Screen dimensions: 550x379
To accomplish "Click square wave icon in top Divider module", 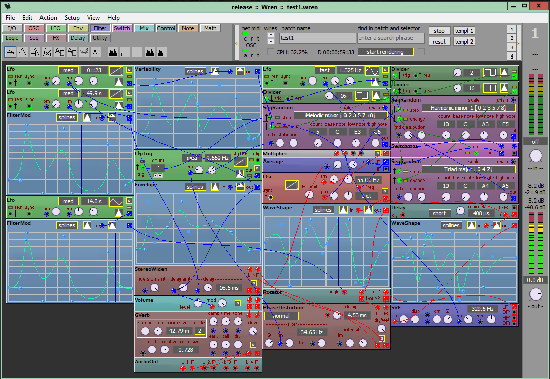I will (x=490, y=73).
